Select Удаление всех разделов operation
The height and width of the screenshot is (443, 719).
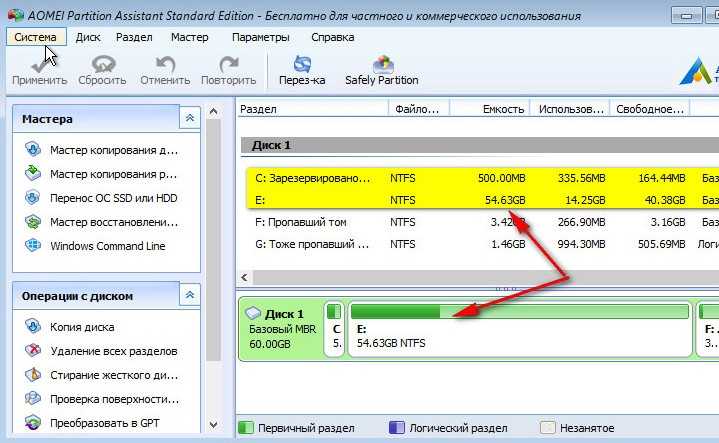click(x=101, y=351)
